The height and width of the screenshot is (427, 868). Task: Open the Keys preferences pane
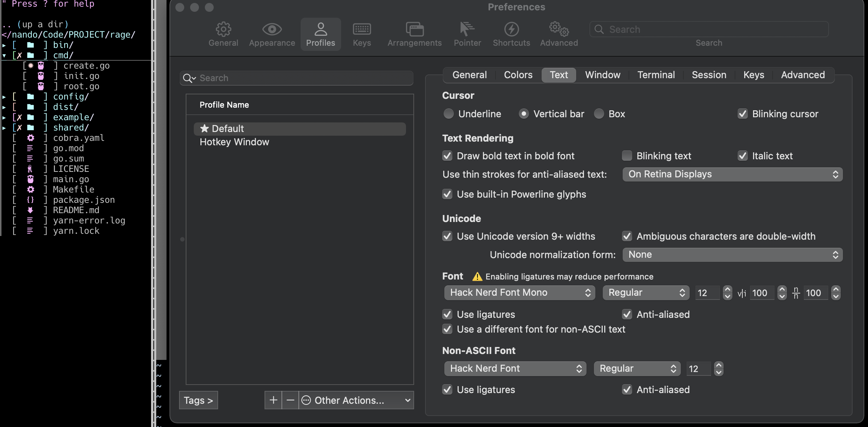(361, 34)
